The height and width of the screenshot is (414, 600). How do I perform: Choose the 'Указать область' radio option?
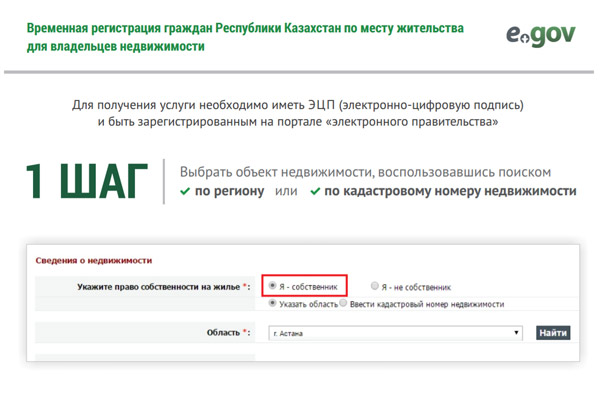(x=272, y=303)
